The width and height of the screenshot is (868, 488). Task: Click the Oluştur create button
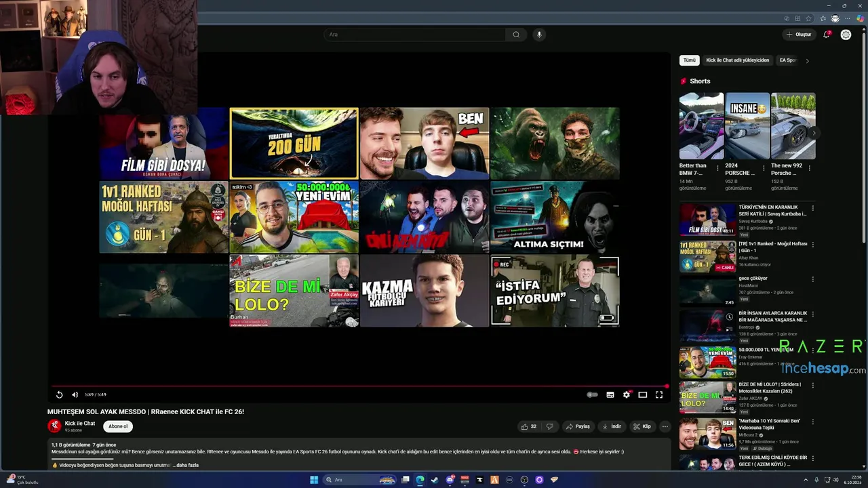pos(799,35)
